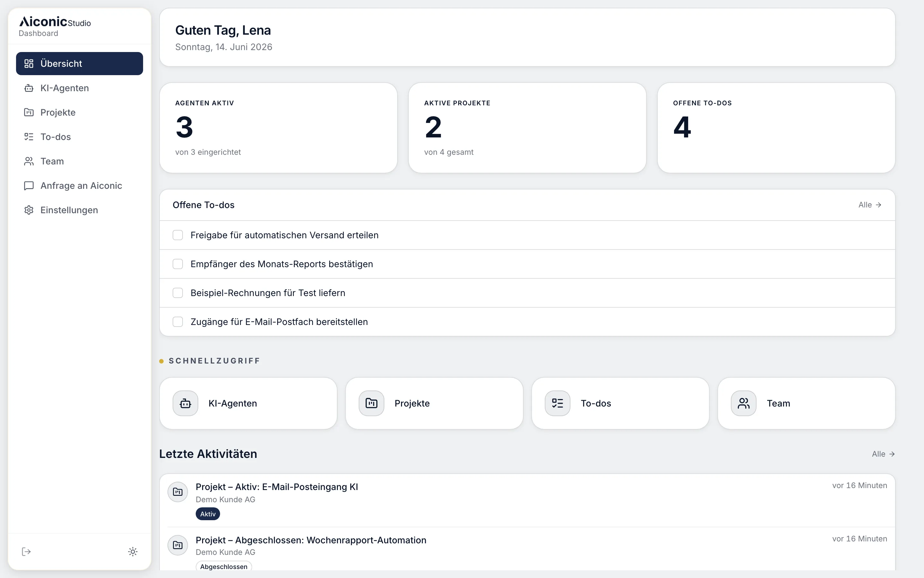The height and width of the screenshot is (578, 924).
Task: Check 'Empfänger des Monats-Reports bestätigen'
Action: click(x=177, y=264)
